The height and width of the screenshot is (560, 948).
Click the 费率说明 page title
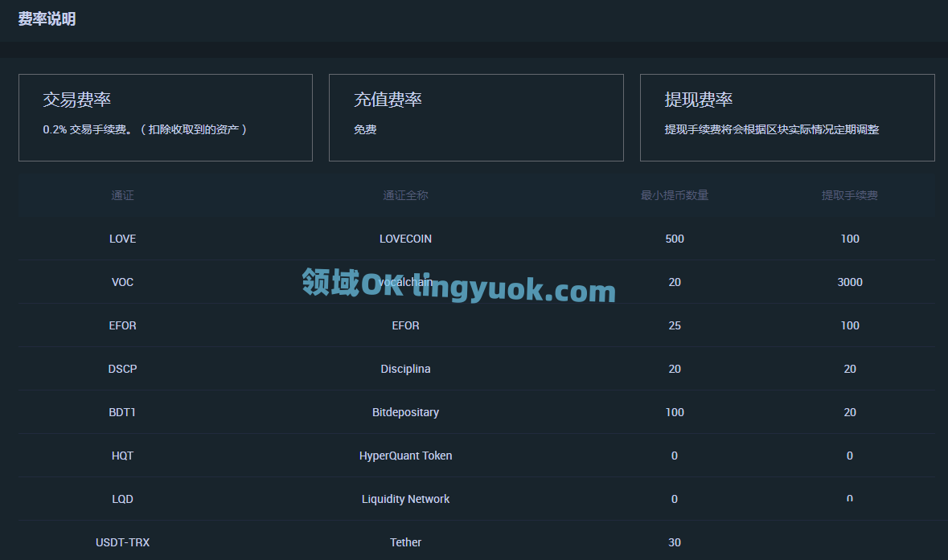coord(47,19)
